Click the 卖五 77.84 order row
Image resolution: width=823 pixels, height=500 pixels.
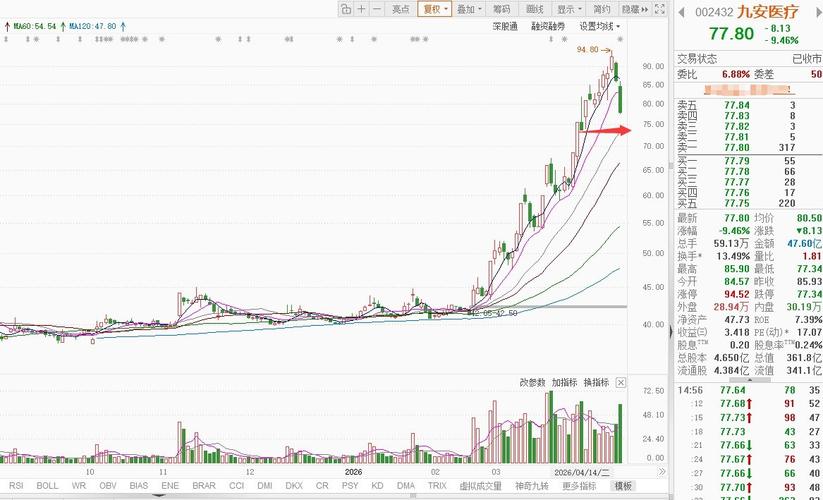point(748,105)
